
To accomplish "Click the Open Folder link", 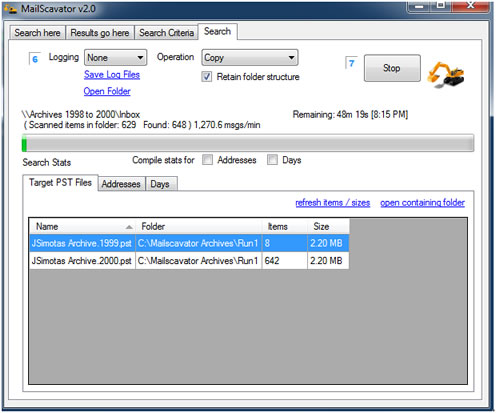I will (x=107, y=91).
